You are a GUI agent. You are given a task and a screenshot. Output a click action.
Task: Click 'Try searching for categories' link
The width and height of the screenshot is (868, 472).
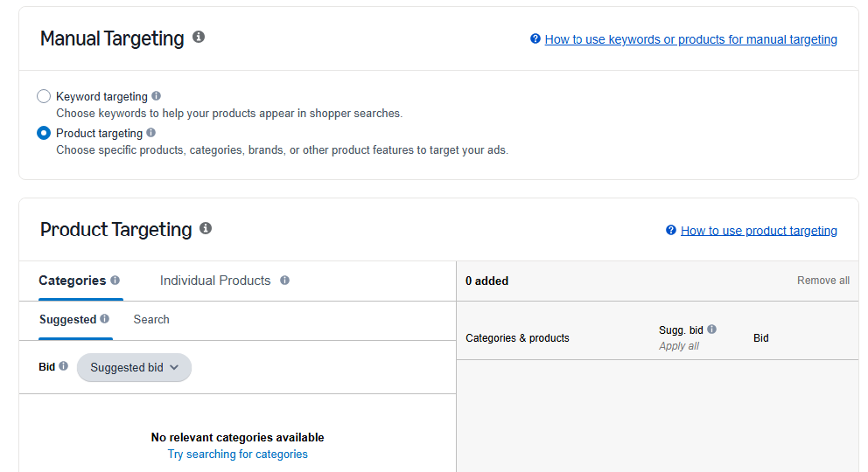[x=237, y=455]
